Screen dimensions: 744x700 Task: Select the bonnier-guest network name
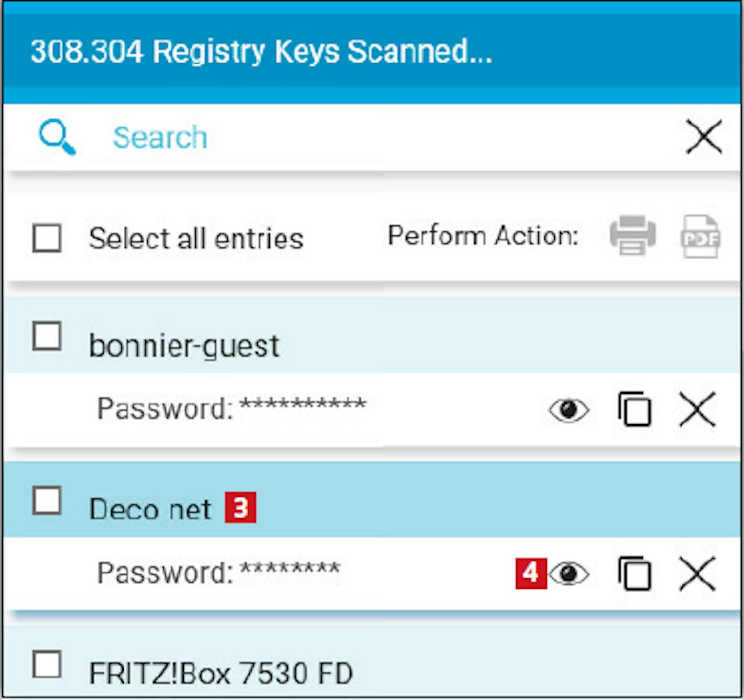click(x=184, y=346)
